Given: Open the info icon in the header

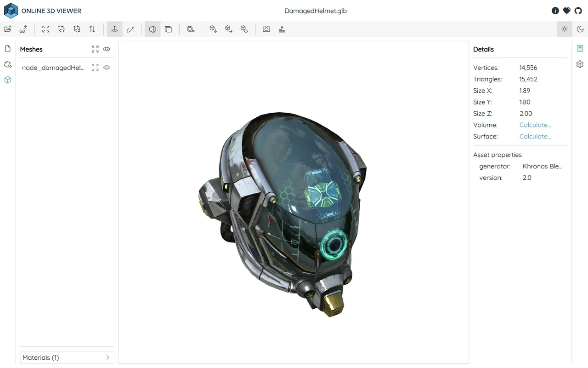Looking at the screenshot, I should pyautogui.click(x=555, y=11).
